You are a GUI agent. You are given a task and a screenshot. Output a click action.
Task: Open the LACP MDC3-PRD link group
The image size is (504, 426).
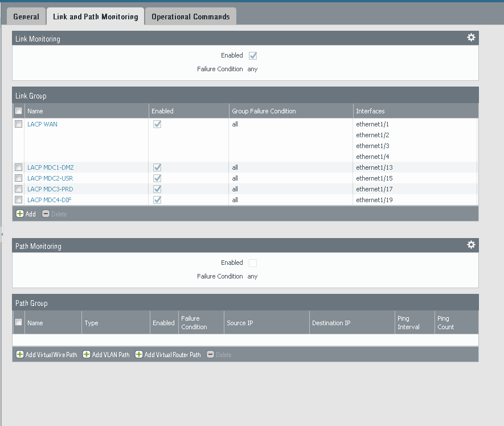click(50, 189)
